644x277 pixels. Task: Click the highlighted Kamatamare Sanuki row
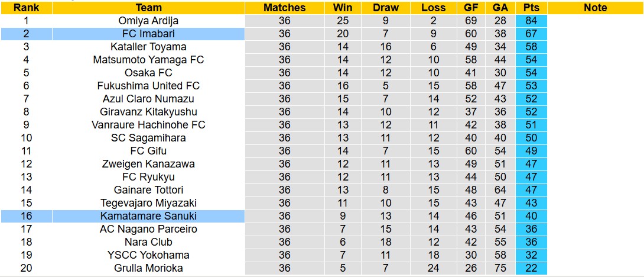(x=148, y=216)
